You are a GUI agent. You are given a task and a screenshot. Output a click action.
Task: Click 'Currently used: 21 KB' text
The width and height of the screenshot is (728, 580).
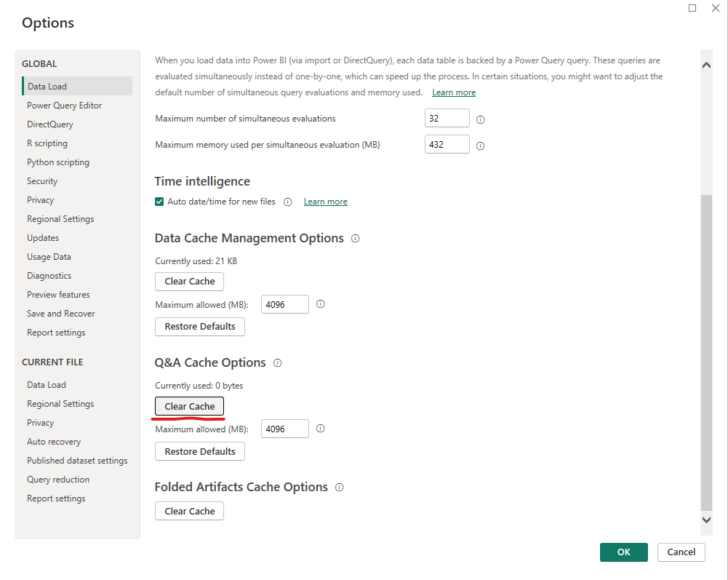(196, 261)
